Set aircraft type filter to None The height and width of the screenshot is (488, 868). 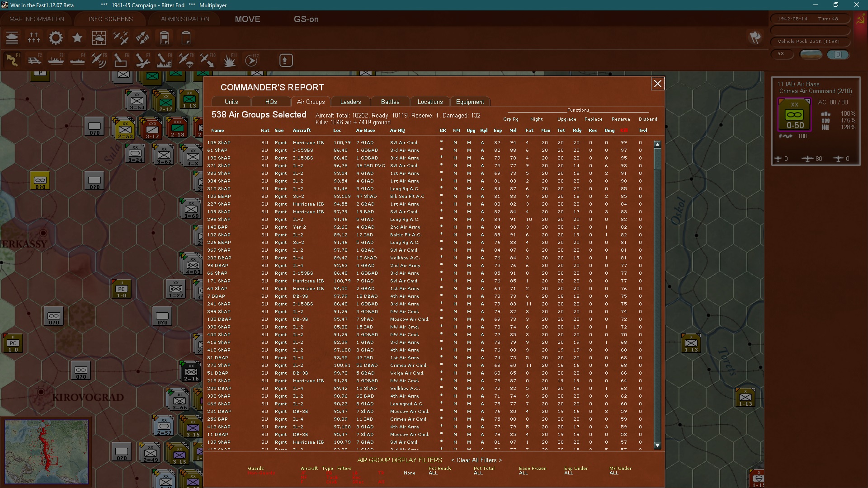point(410,473)
